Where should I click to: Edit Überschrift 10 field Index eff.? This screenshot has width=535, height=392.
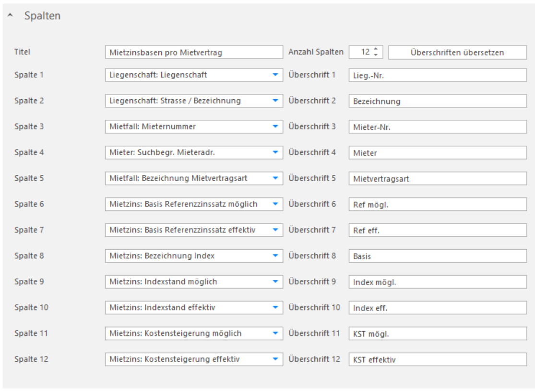tap(438, 308)
